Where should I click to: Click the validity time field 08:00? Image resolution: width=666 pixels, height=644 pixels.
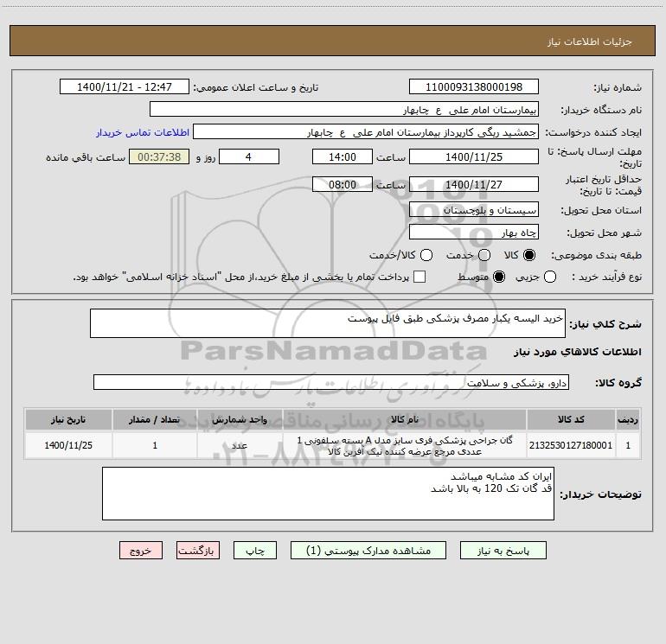tap(343, 184)
